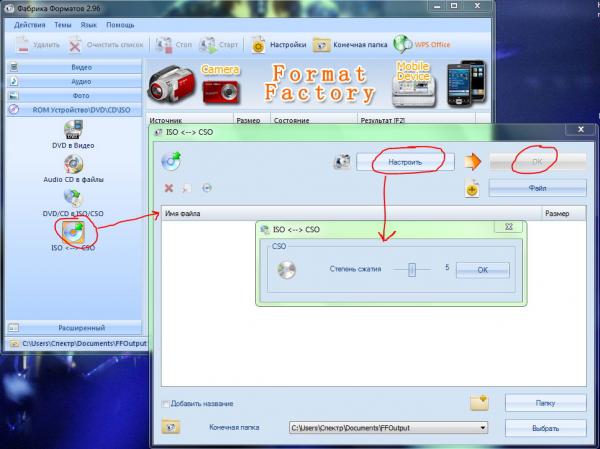Screen dimensions: 600x449
Task: Select the DVD в Видео icon
Action: click(73, 130)
